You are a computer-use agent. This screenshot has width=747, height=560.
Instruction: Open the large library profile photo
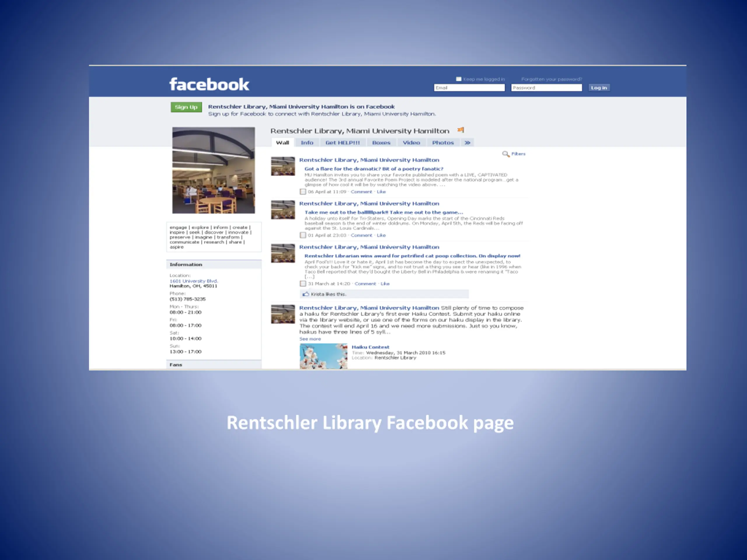click(213, 170)
